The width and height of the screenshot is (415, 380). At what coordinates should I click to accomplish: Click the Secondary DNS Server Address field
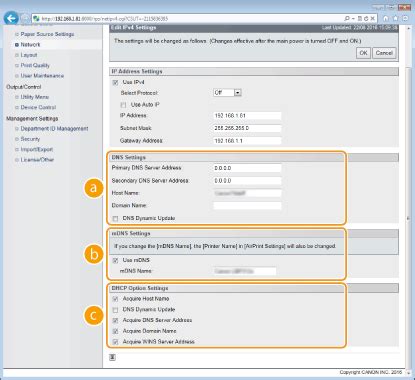(x=247, y=181)
